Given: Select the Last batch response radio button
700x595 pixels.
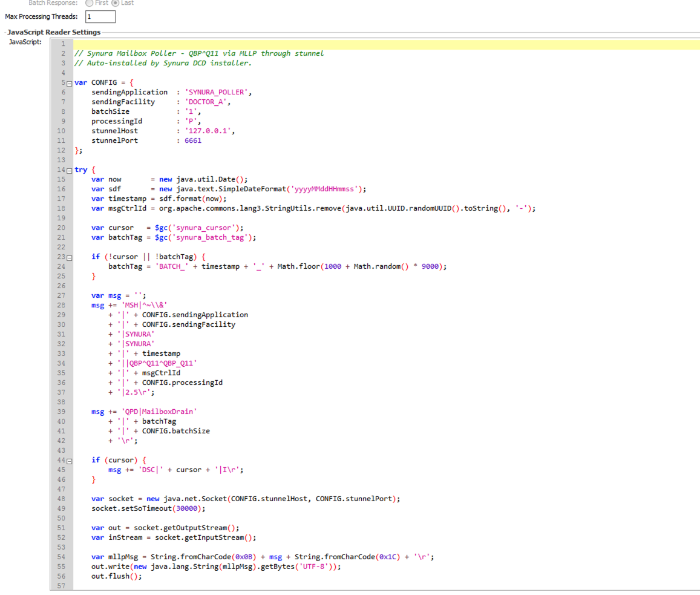Looking at the screenshot, I should 116,3.
